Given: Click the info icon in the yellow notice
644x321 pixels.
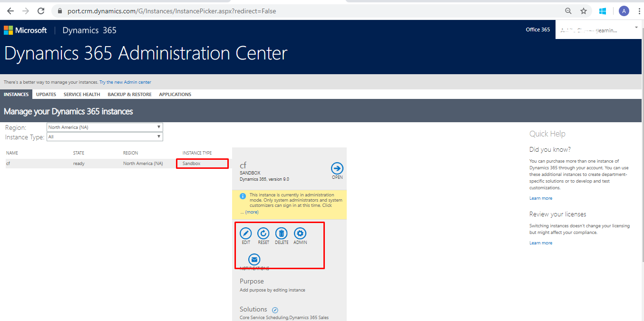Looking at the screenshot, I should click(243, 196).
